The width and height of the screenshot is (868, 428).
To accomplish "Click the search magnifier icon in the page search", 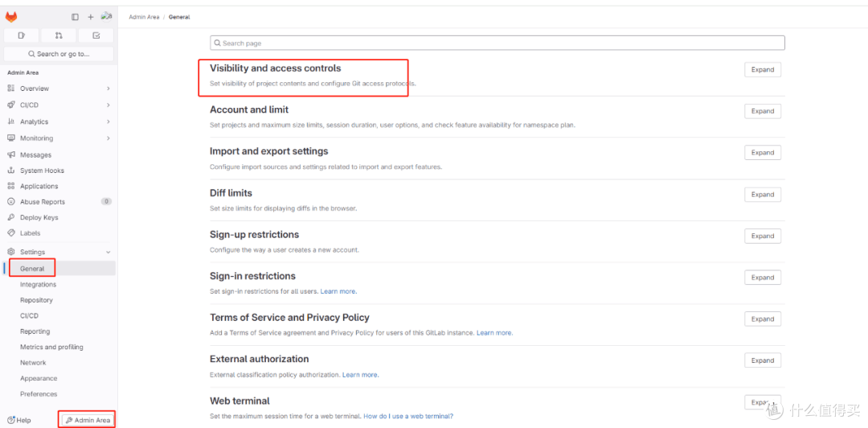I will coord(218,43).
